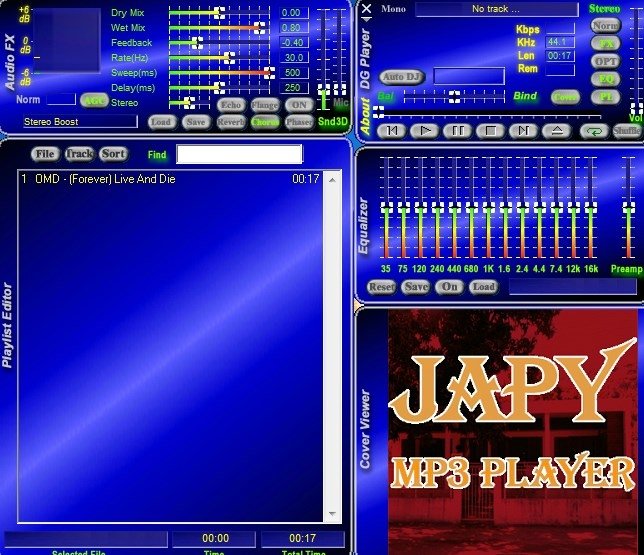Adjust the Preamp slider
Image resolution: width=644 pixels, height=555 pixels.
(x=628, y=207)
